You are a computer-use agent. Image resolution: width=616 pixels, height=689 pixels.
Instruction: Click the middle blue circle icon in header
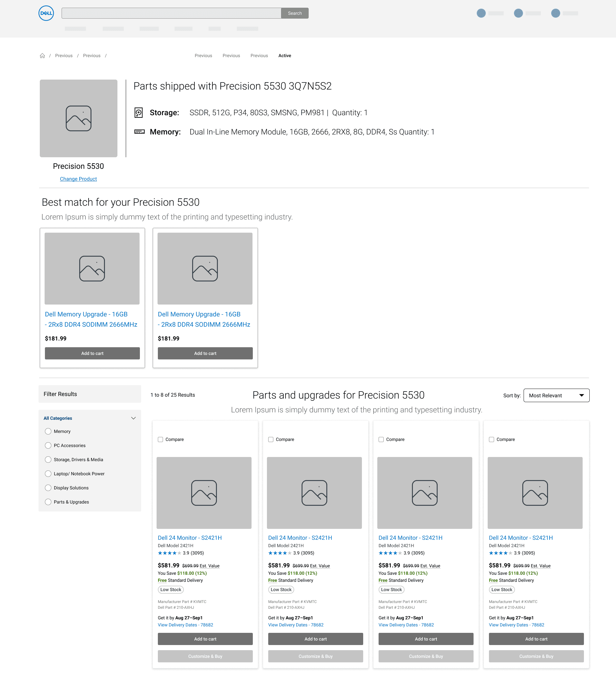(518, 13)
